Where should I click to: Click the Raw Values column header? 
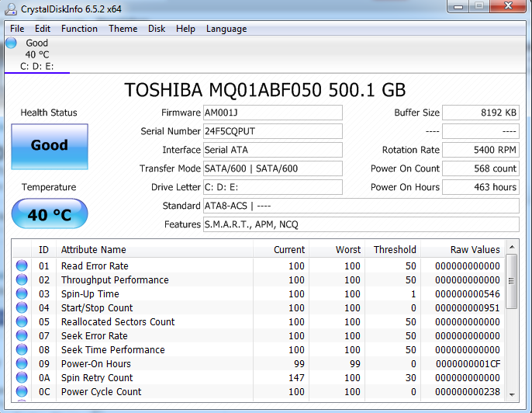pos(475,250)
